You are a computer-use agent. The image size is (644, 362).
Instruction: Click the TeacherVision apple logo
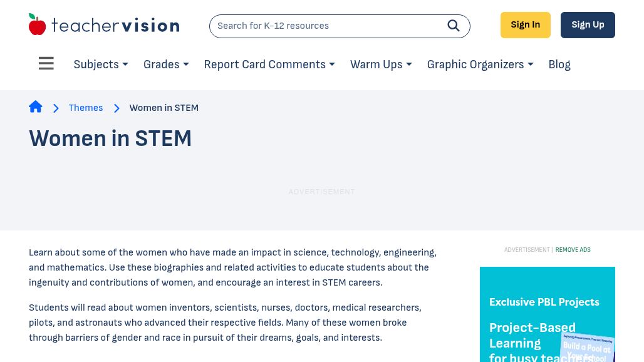37,24
